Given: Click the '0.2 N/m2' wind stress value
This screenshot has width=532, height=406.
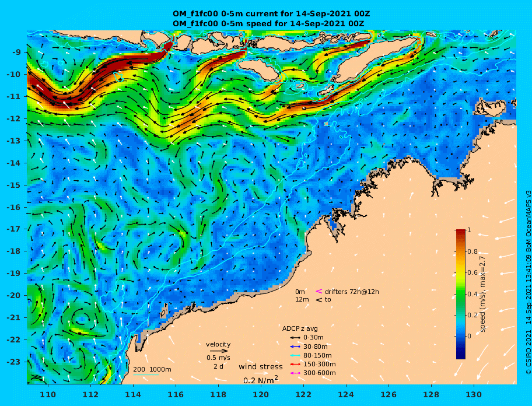Looking at the screenshot, I should pyautogui.click(x=261, y=380).
